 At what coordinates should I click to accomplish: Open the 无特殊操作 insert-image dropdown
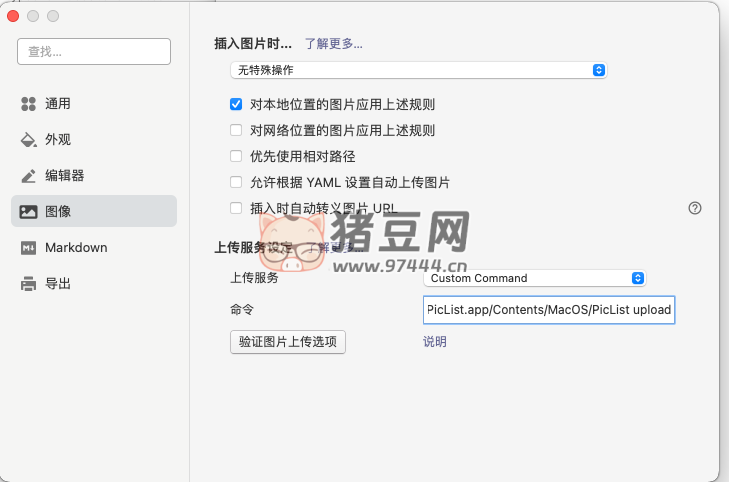pyautogui.click(x=418, y=70)
